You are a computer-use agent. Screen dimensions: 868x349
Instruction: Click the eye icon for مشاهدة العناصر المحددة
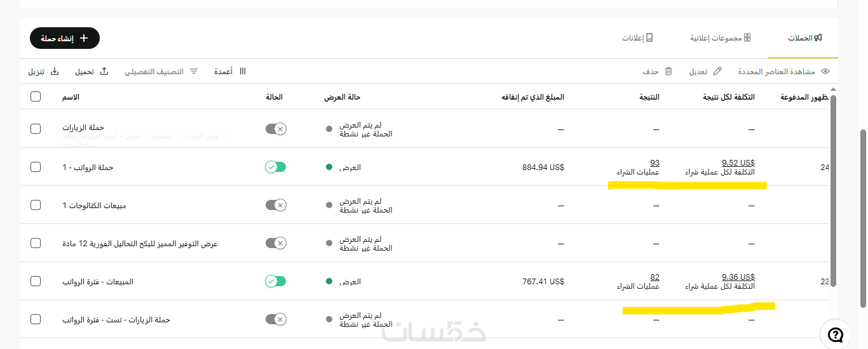[x=825, y=72]
